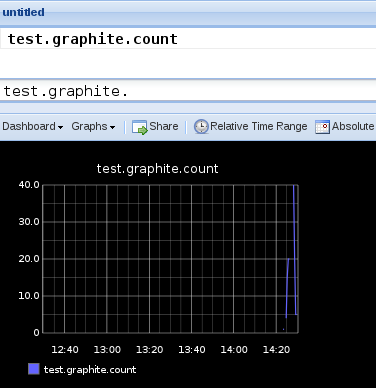Click the calendar icon beside Absolute

(x=322, y=127)
